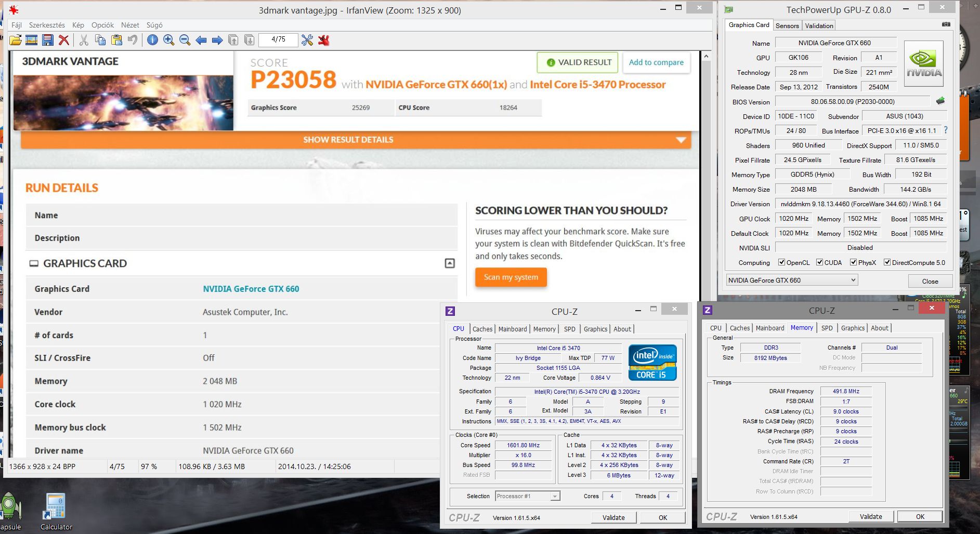Go to previous image with the left arrow
The image size is (980, 534).
tap(201, 40)
